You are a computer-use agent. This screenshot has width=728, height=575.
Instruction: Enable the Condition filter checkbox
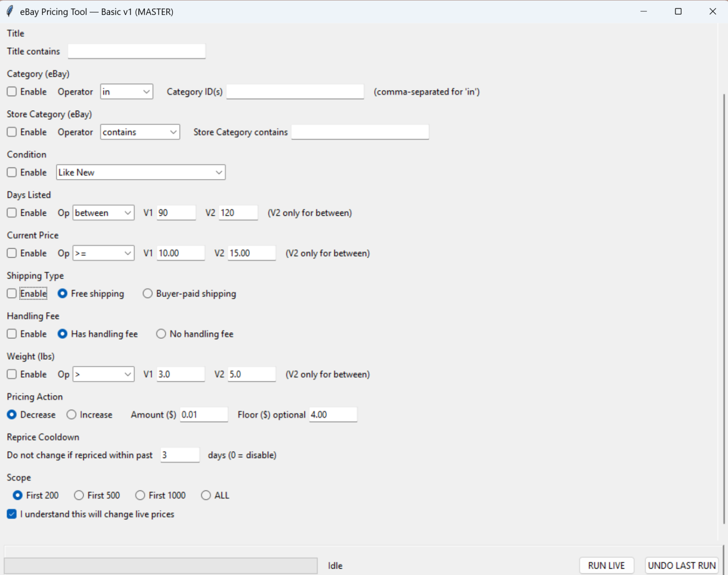tap(12, 173)
